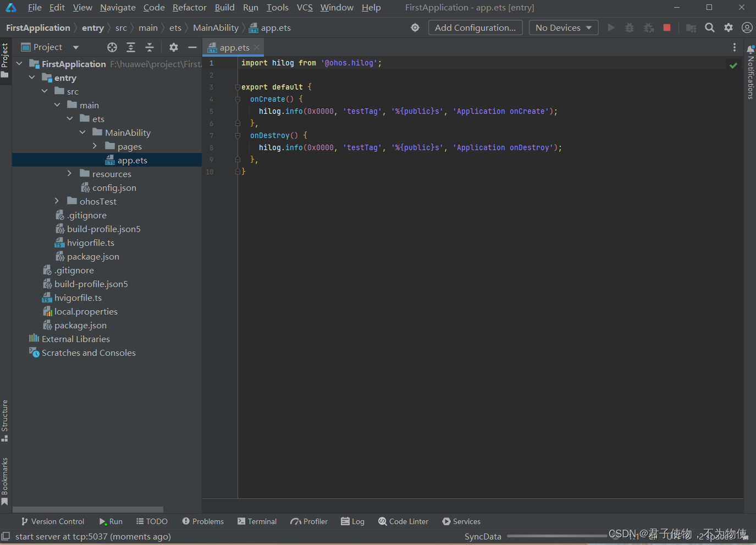
Task: Open the Notifications side panel
Action: (751, 73)
